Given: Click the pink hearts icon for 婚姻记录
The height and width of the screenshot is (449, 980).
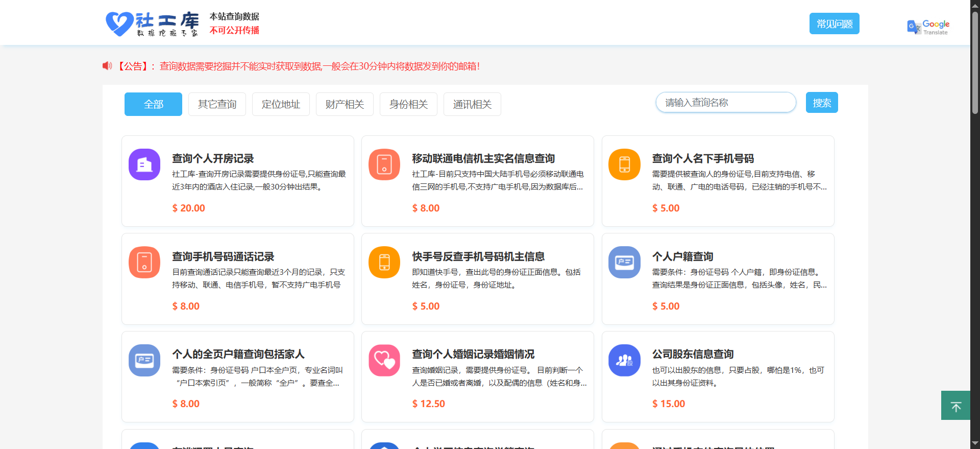Looking at the screenshot, I should (x=384, y=360).
